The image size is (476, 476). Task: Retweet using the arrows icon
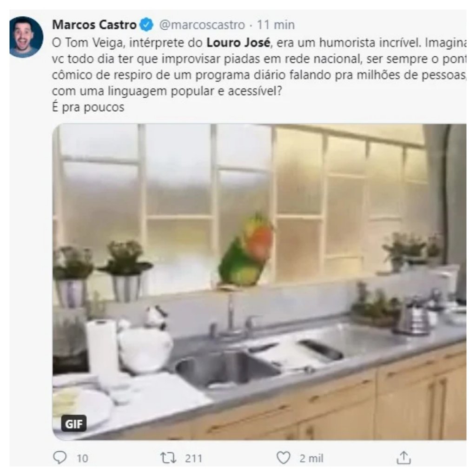[x=168, y=458]
